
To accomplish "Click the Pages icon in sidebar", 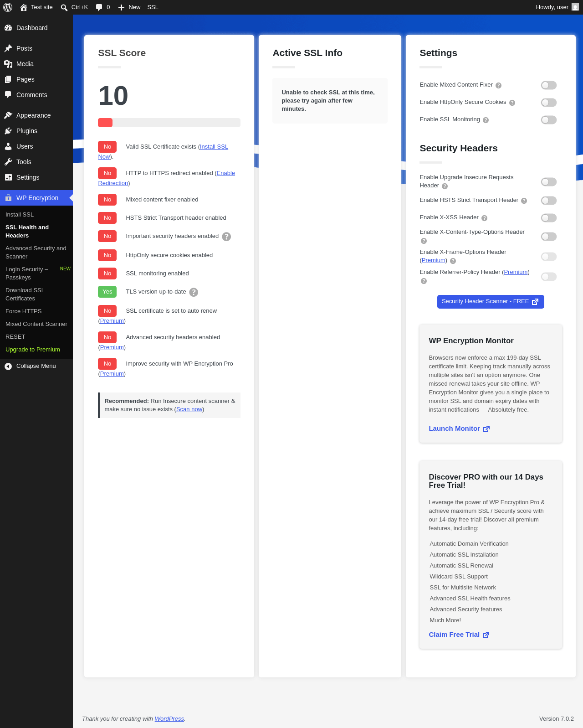I will coord(8,79).
